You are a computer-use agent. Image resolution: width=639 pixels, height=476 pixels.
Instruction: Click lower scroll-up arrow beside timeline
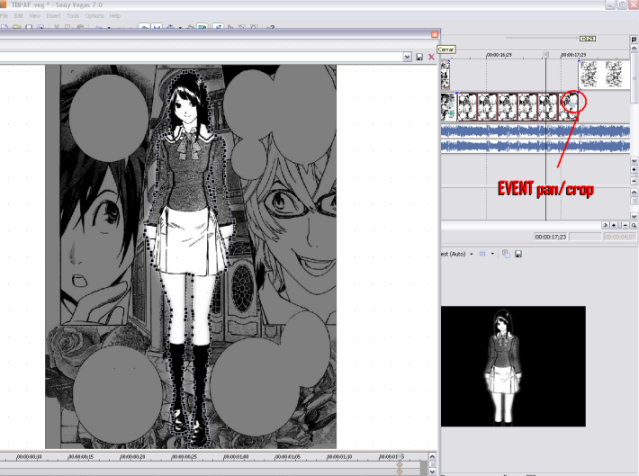coord(634,192)
